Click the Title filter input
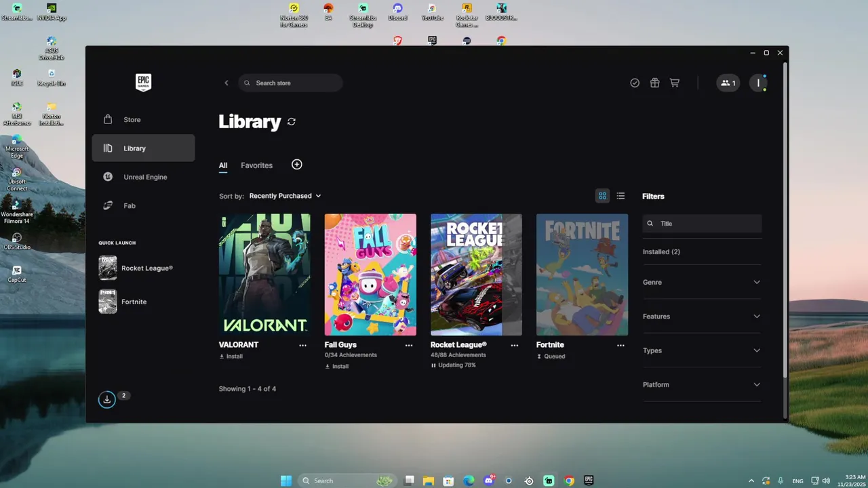Image resolution: width=868 pixels, height=488 pixels. pos(702,224)
